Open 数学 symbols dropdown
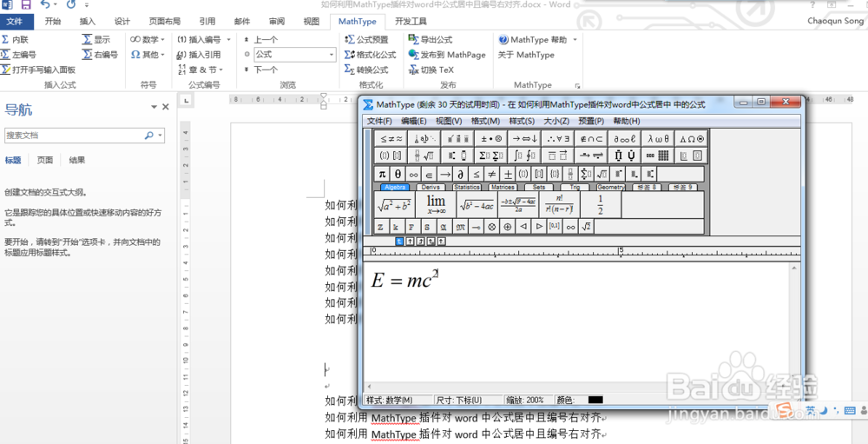The width and height of the screenshot is (868, 444). pos(148,40)
